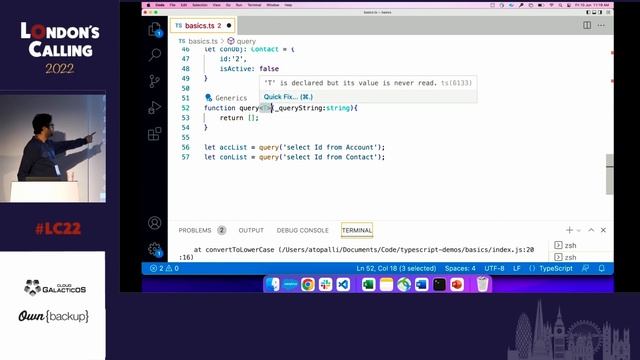Launch Google Chrome from the dock
The image size is (640, 360).
[x=308, y=284]
